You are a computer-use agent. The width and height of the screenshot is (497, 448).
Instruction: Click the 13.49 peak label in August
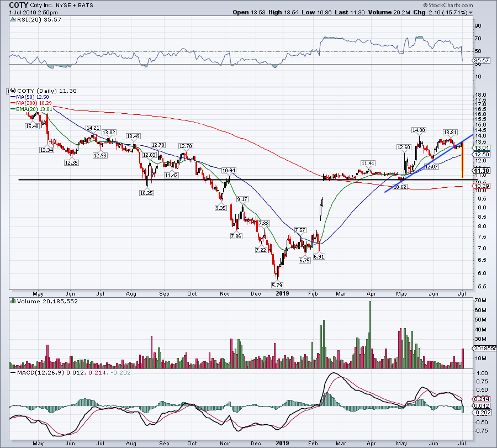click(133, 136)
